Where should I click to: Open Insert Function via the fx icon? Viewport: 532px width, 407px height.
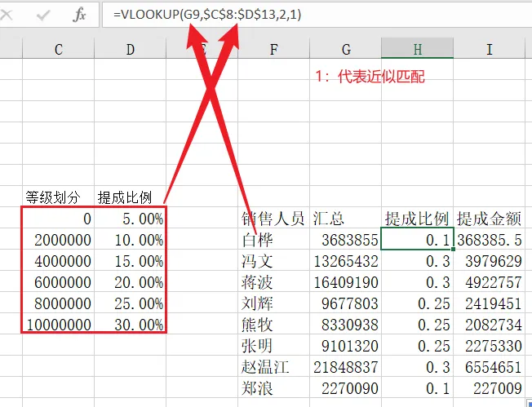(x=79, y=15)
